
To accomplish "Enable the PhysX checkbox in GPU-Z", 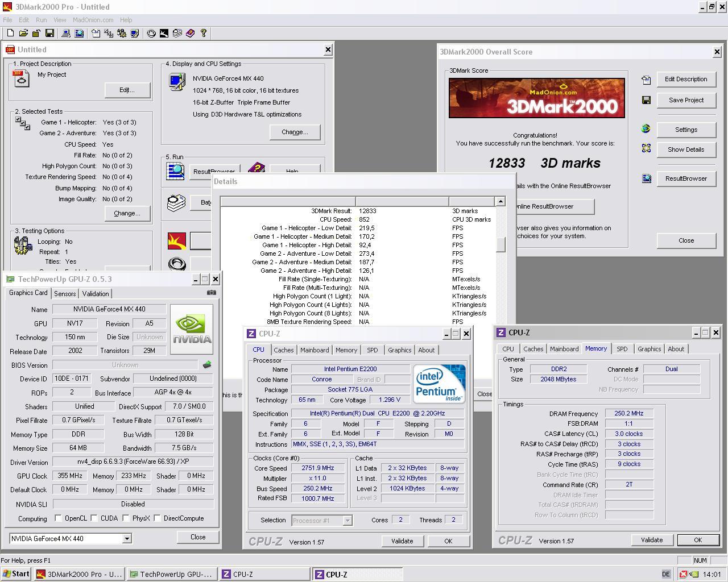I will (126, 518).
